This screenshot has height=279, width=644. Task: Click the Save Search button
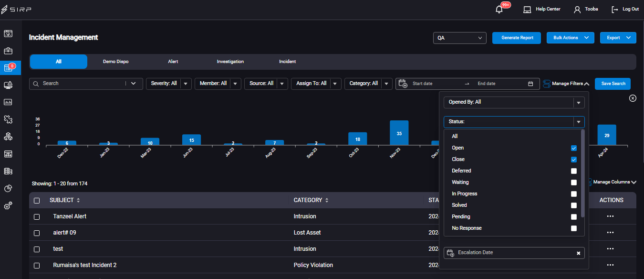[x=613, y=84]
